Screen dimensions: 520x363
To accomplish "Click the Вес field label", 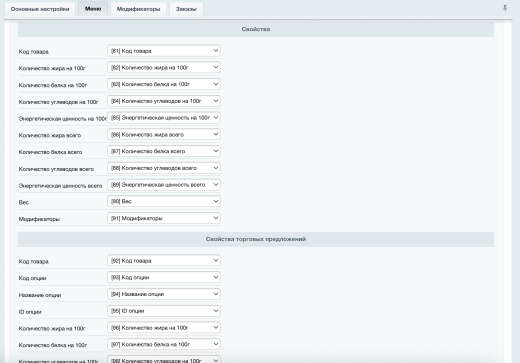I will click(24, 202).
